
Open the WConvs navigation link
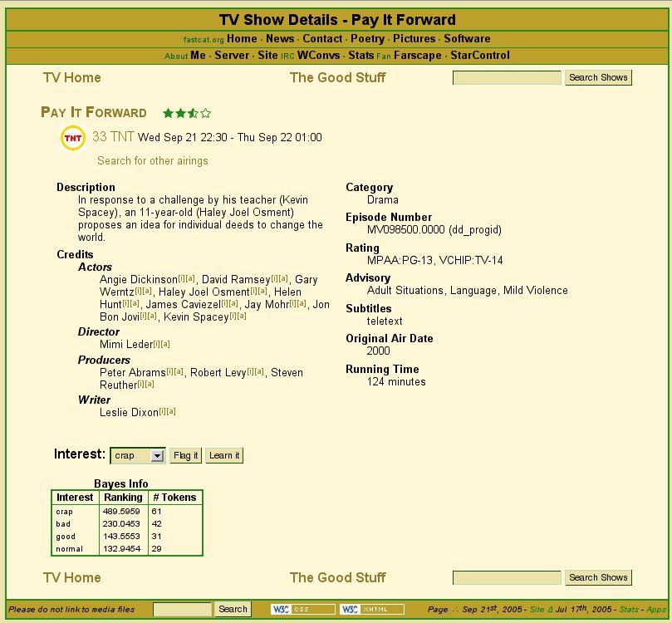tap(318, 56)
